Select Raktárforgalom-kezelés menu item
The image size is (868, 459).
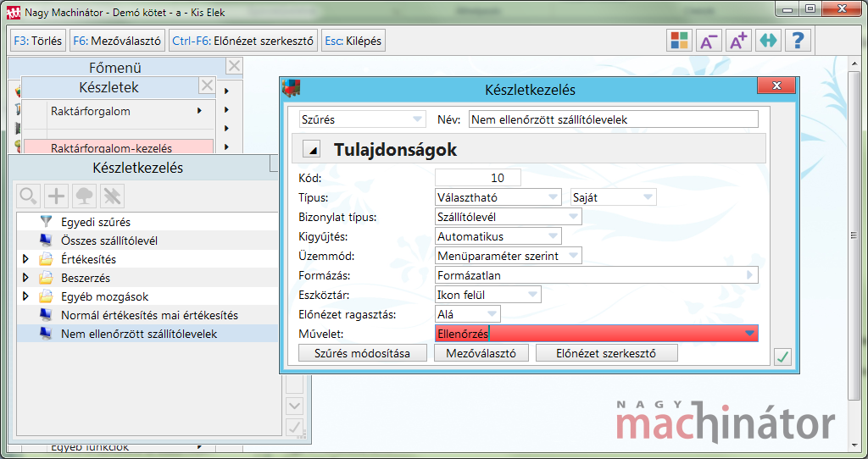click(x=119, y=147)
